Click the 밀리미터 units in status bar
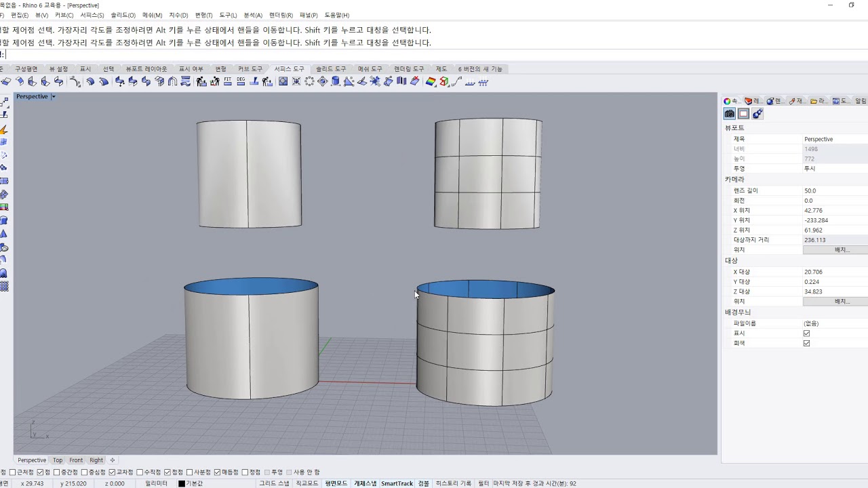Viewport: 868px width, 488px height. coord(156,484)
